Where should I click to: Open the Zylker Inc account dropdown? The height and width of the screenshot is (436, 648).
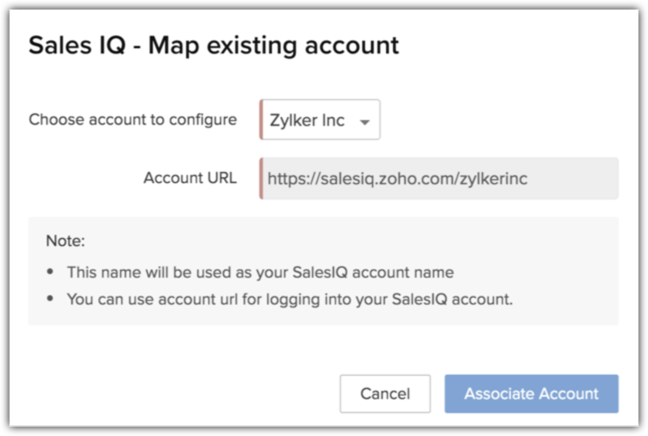pos(320,120)
